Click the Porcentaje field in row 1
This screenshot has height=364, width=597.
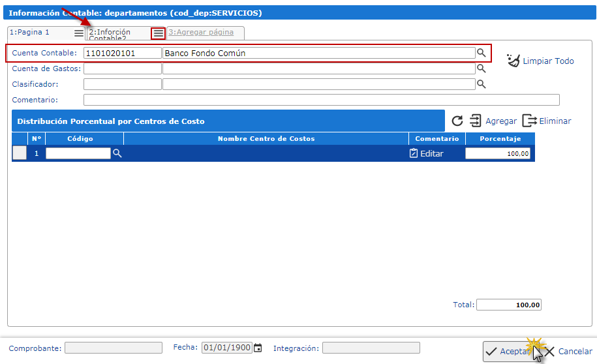[498, 153]
